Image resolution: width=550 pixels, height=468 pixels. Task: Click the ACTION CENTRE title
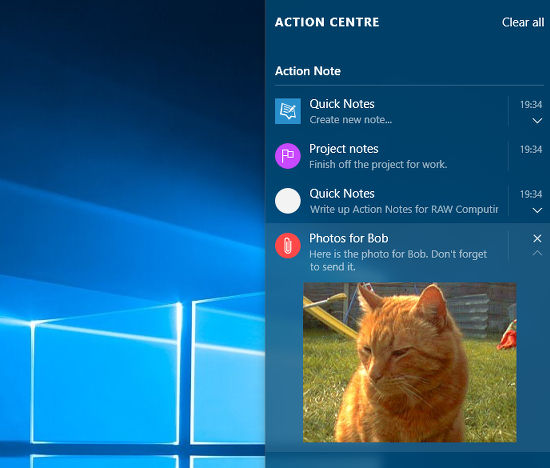(327, 22)
